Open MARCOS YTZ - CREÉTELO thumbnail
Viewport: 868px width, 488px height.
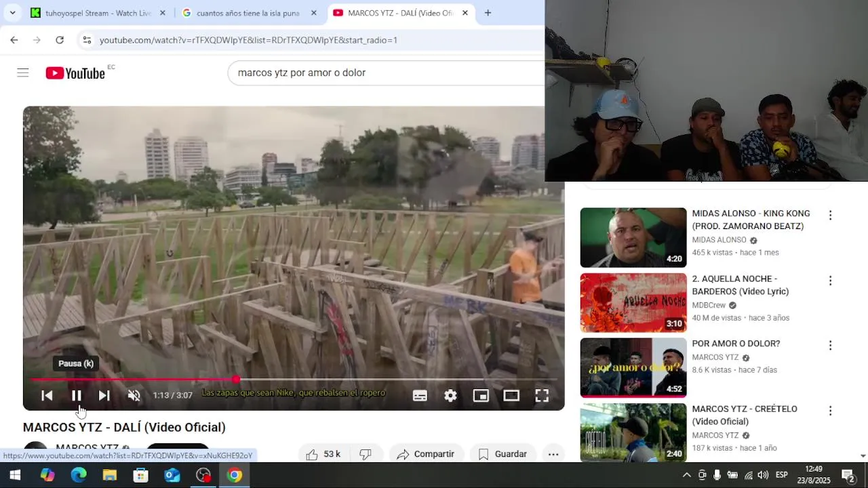tap(633, 432)
